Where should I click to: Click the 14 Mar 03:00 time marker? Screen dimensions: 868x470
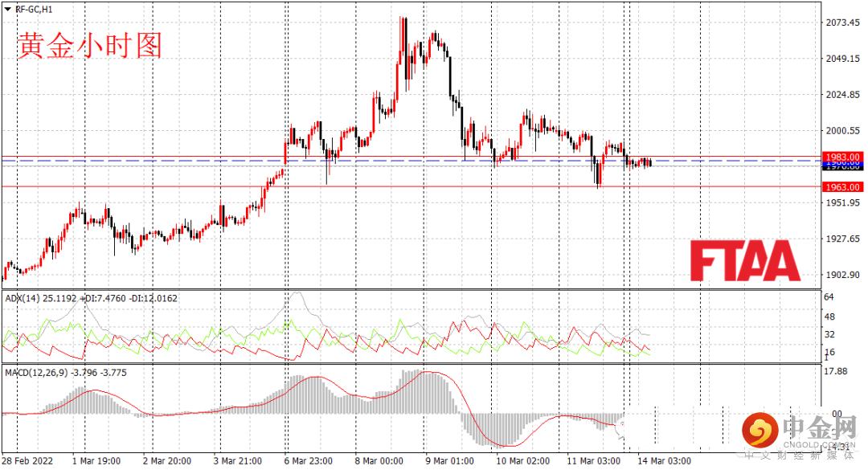pyautogui.click(x=664, y=460)
